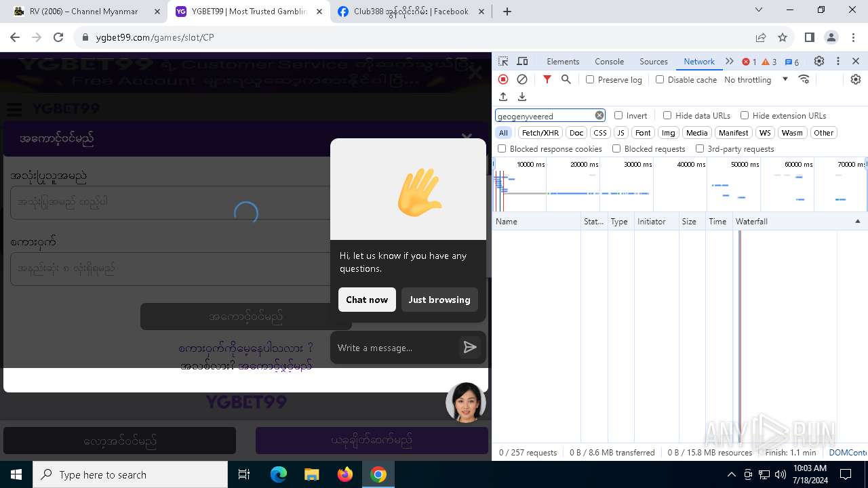Open File Explorer from the taskbar

coord(312,474)
